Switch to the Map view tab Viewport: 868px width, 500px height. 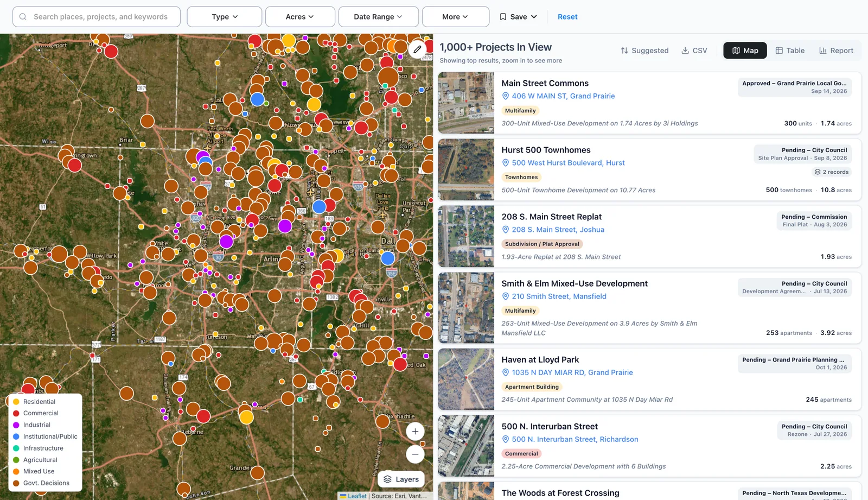click(745, 50)
